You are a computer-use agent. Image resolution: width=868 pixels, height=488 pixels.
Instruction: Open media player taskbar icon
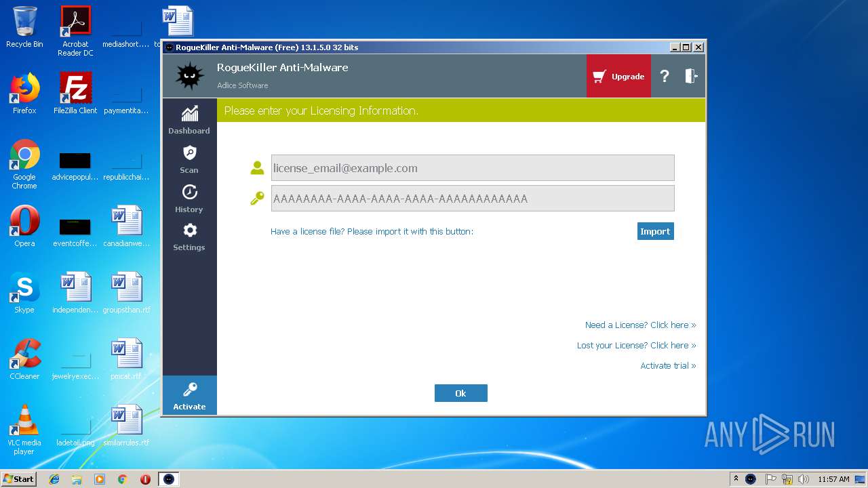pos(100,479)
